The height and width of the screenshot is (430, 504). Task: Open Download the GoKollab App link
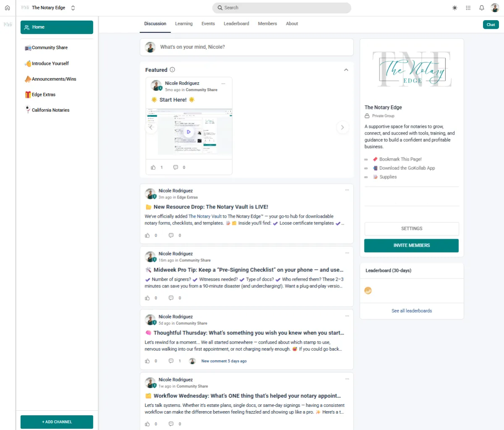point(407,168)
